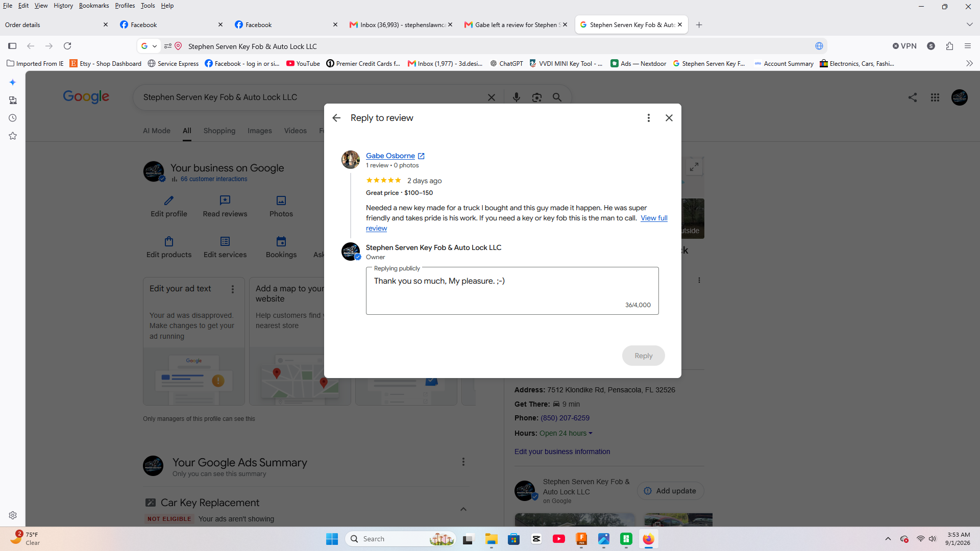Open ChatGPT bookmark

pyautogui.click(x=506, y=64)
